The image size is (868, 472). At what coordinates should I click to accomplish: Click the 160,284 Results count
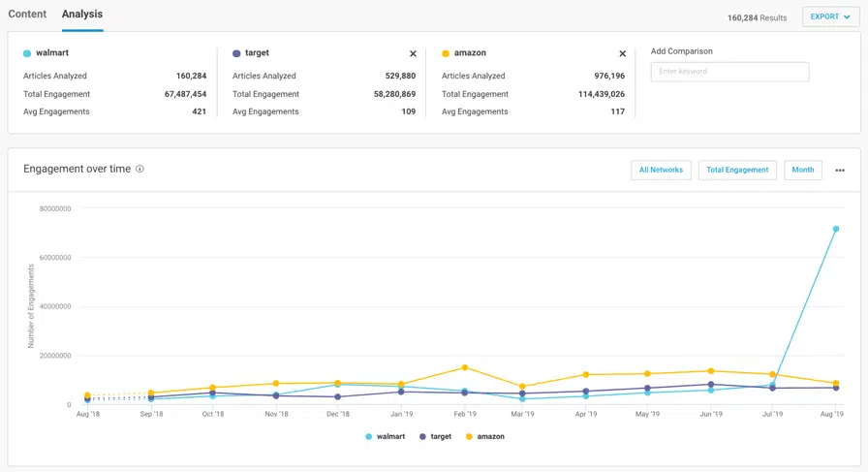pyautogui.click(x=757, y=17)
